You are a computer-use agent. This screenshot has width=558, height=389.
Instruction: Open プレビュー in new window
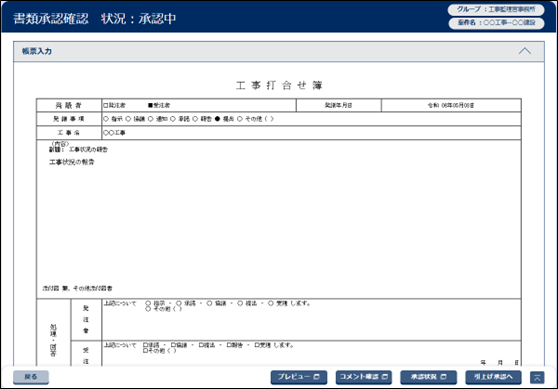[299, 377]
